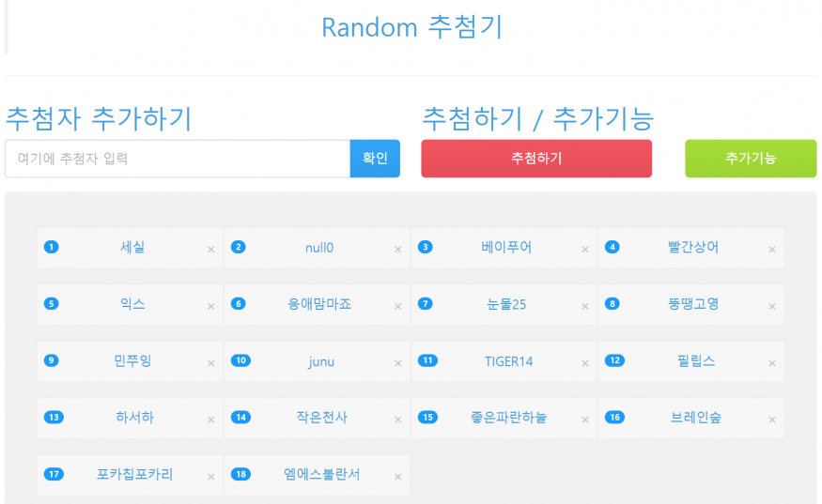The image size is (822, 504).
Task: Click the number 1 badge
Action: click(x=52, y=248)
